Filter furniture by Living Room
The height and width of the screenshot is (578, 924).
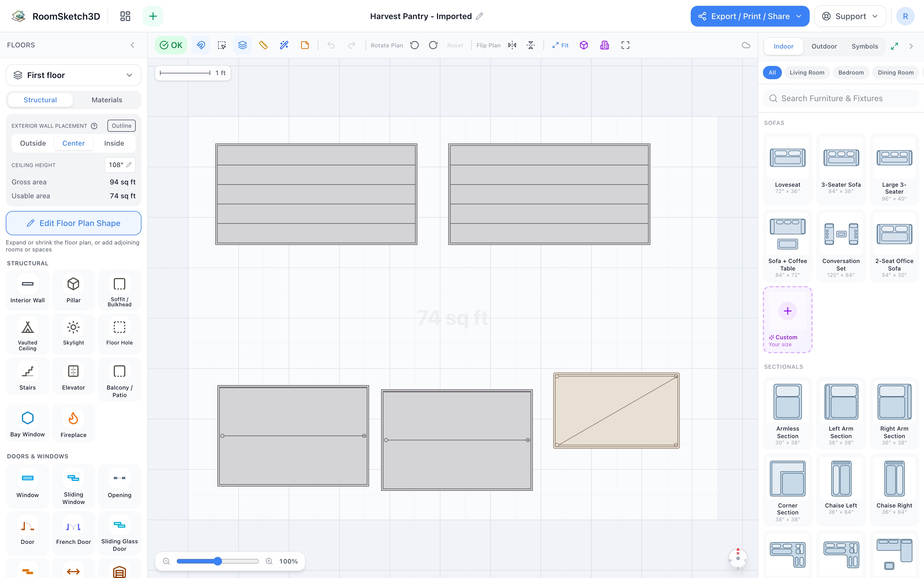(x=807, y=72)
